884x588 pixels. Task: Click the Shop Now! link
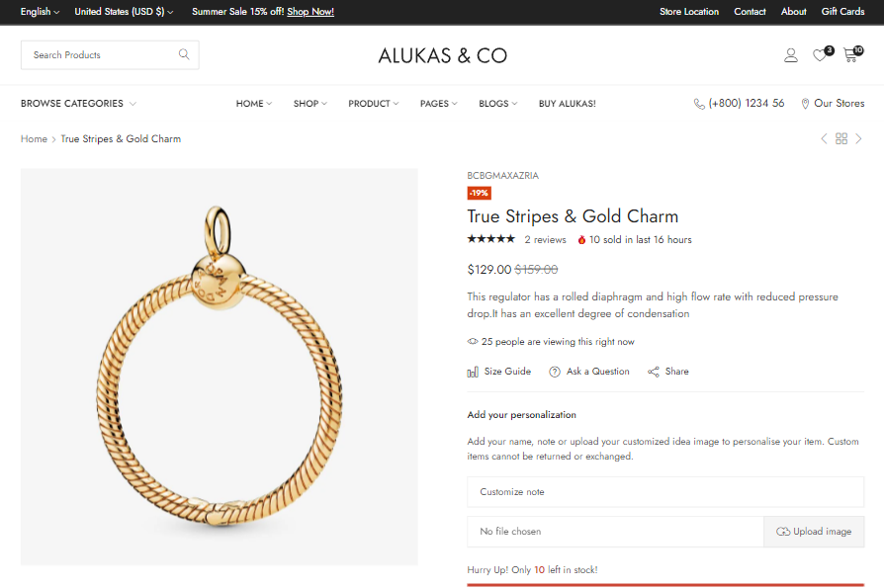click(x=310, y=12)
